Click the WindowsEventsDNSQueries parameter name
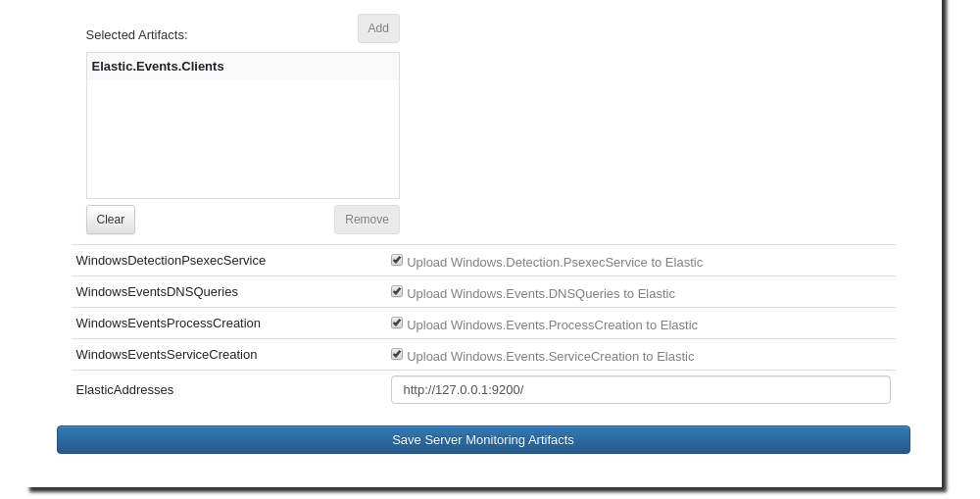The image size is (980, 499). 157,292
